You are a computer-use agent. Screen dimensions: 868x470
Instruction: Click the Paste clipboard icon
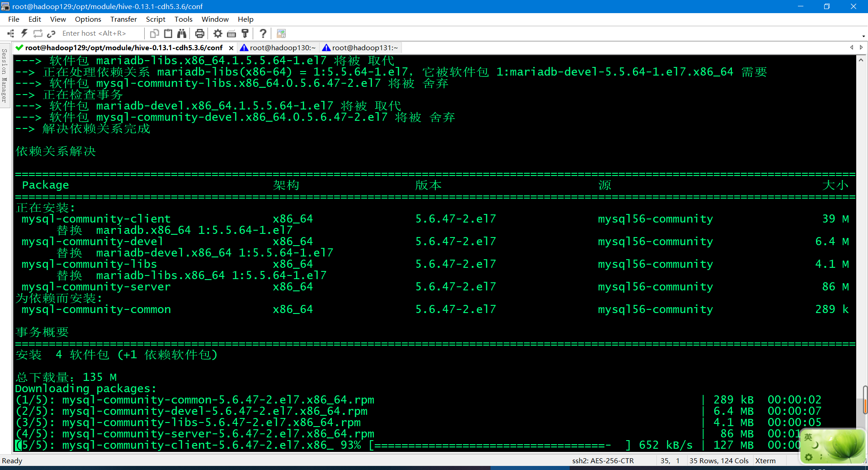tap(168, 33)
